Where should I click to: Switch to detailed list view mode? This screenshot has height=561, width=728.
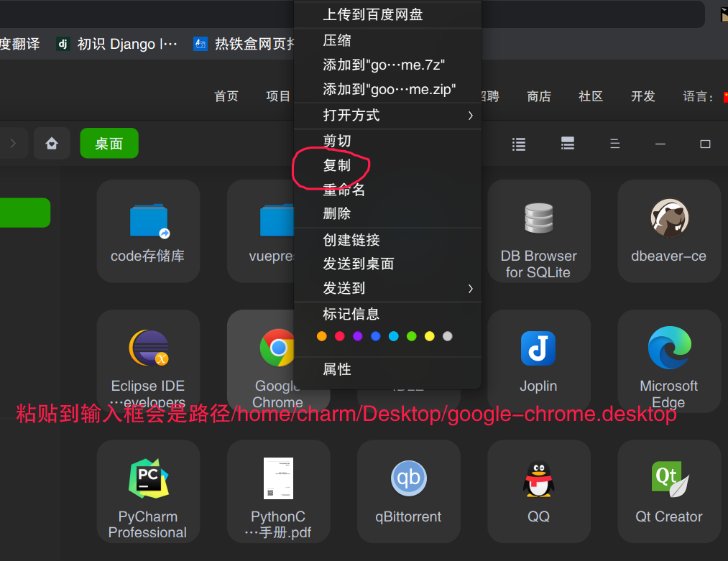(567, 144)
